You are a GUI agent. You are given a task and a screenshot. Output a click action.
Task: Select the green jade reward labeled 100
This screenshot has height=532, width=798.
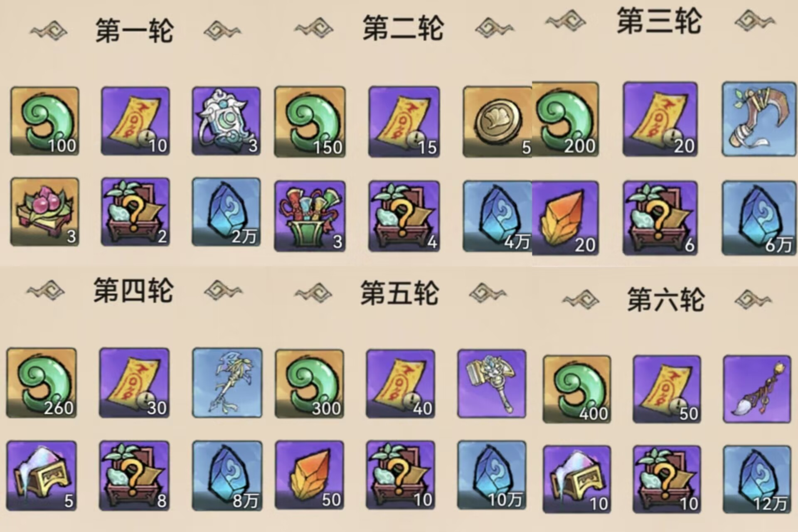(44, 121)
